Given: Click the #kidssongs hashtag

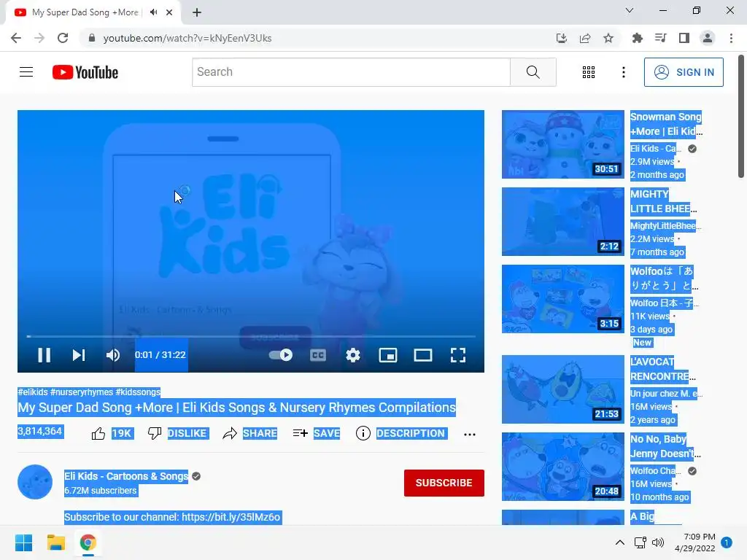Looking at the screenshot, I should pyautogui.click(x=138, y=392).
